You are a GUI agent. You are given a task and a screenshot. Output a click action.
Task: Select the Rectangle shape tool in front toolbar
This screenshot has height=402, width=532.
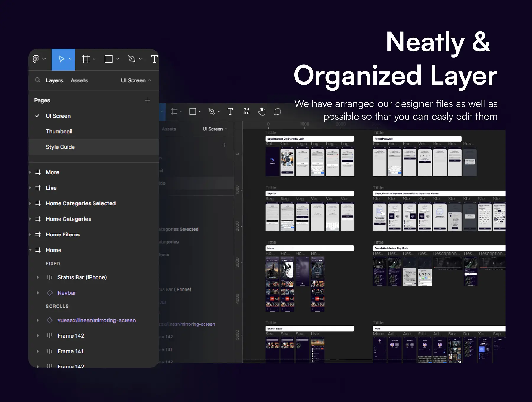[108, 59]
